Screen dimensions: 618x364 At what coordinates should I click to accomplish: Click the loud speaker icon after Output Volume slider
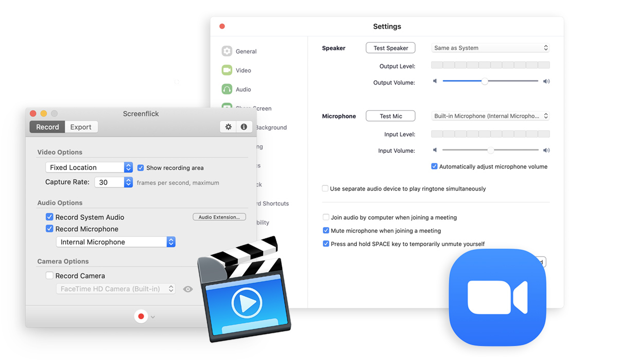[546, 81]
